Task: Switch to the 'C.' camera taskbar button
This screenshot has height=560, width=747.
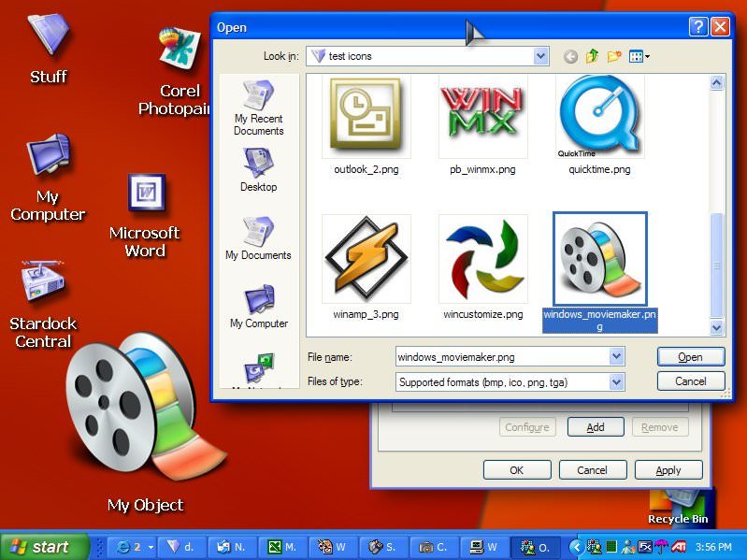Action: (x=435, y=547)
